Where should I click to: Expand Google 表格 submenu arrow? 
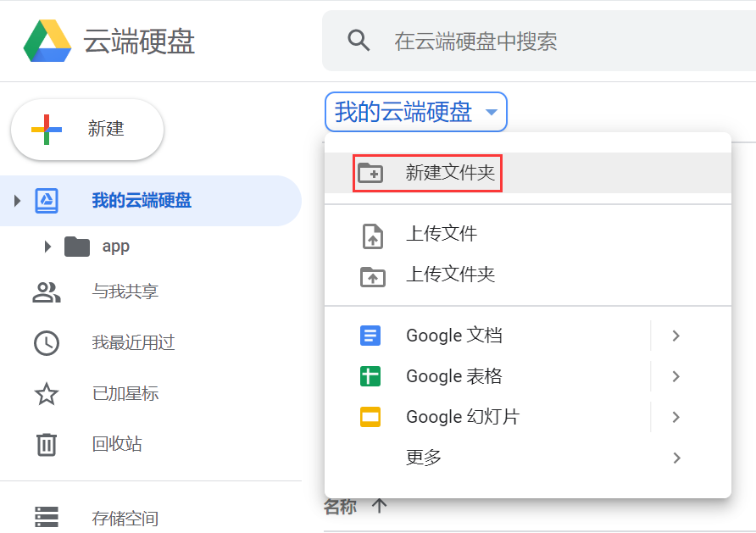(676, 376)
